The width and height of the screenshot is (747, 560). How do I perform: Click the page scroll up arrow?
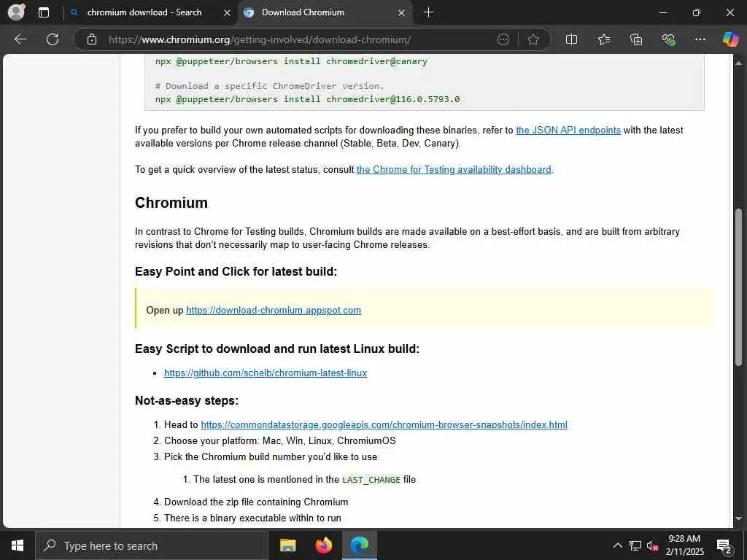click(738, 63)
